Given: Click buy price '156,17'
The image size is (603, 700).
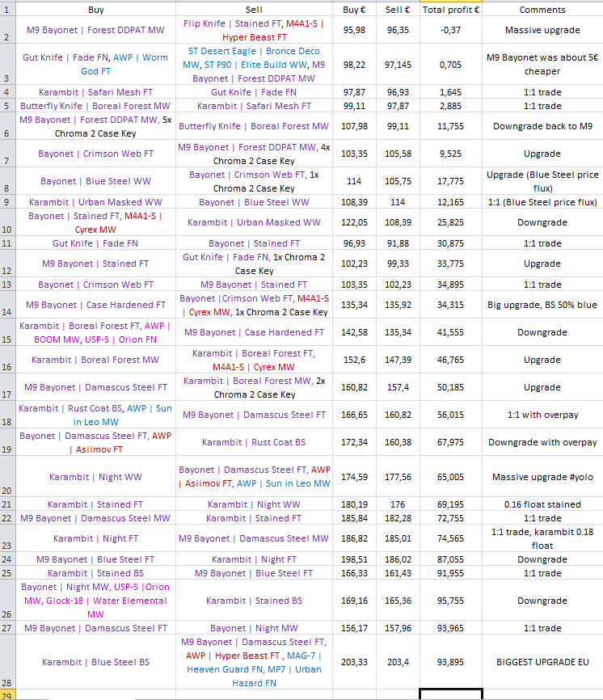Looking at the screenshot, I should 354,628.
